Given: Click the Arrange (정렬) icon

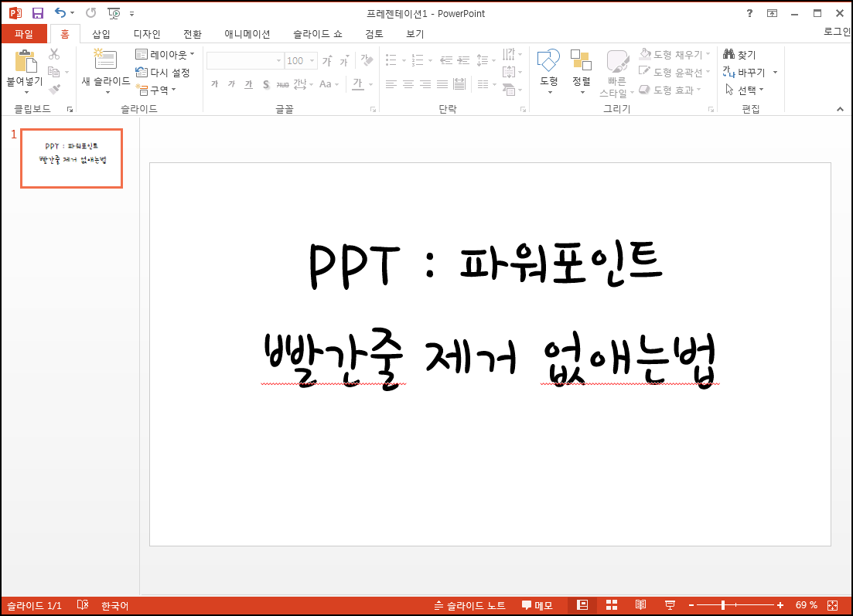Looking at the screenshot, I should [581, 60].
